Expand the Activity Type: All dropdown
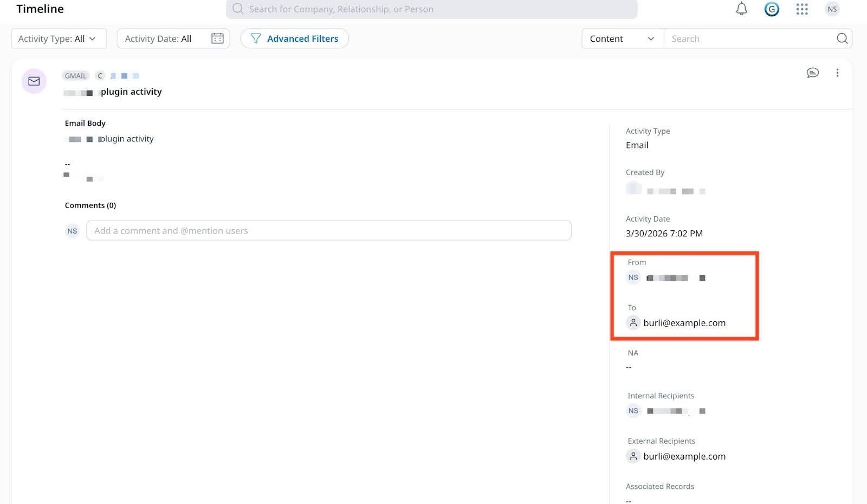 (x=59, y=38)
